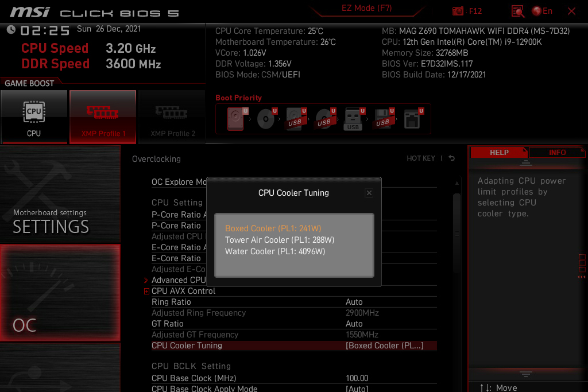Click the settings list scrollbar
The image size is (588, 392).
(x=457, y=234)
